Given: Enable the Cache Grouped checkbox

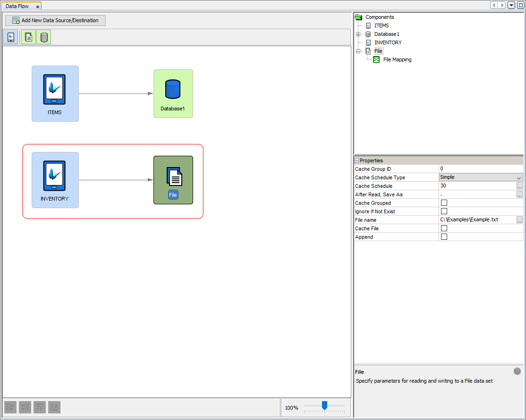Looking at the screenshot, I should pyautogui.click(x=443, y=203).
